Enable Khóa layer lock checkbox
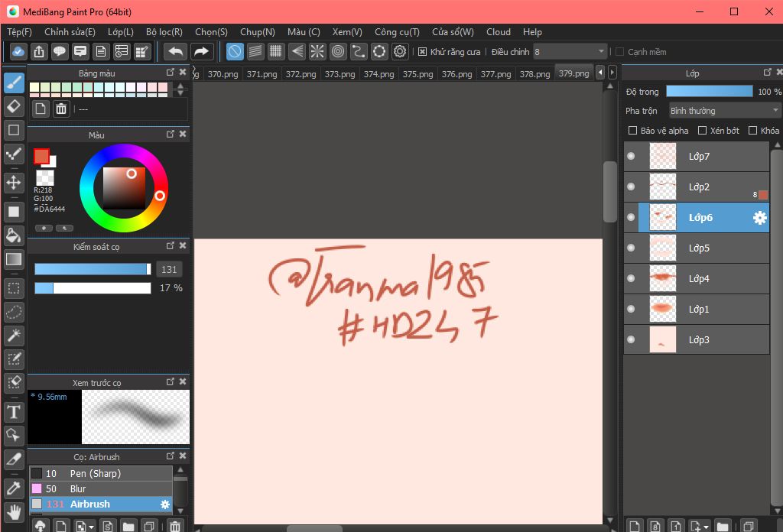The image size is (783, 532). [x=753, y=130]
